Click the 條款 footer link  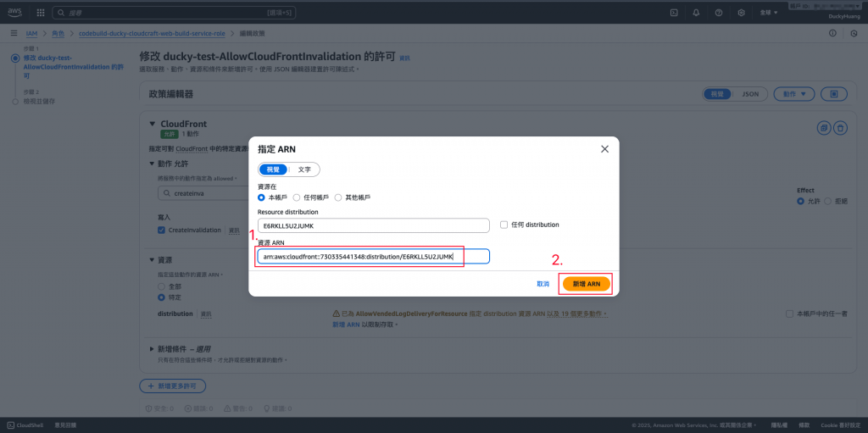(804, 425)
